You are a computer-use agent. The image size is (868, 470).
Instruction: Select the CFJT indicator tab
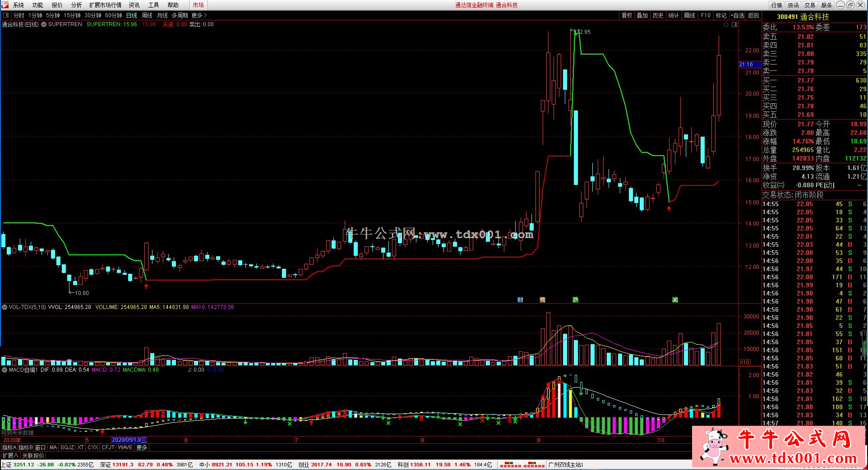108,447
